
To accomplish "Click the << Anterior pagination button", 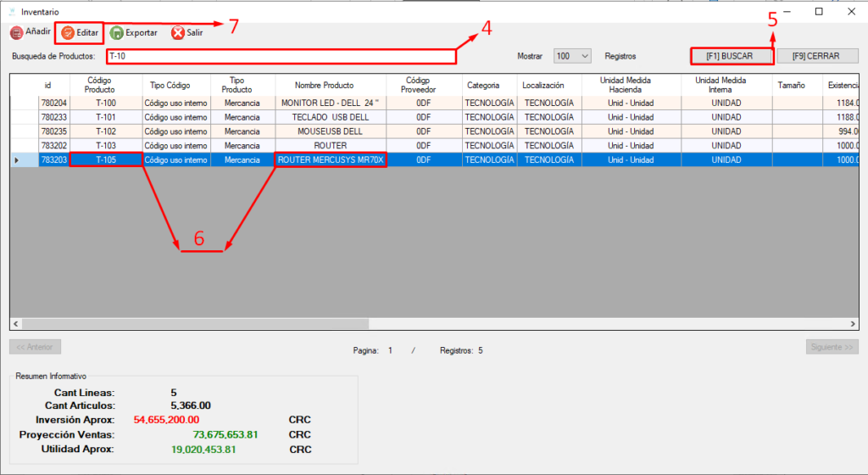I will click(35, 347).
